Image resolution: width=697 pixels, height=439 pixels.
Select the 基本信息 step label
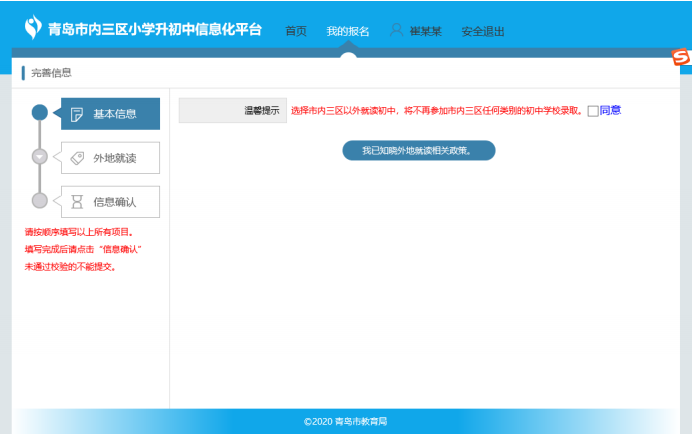point(114,114)
